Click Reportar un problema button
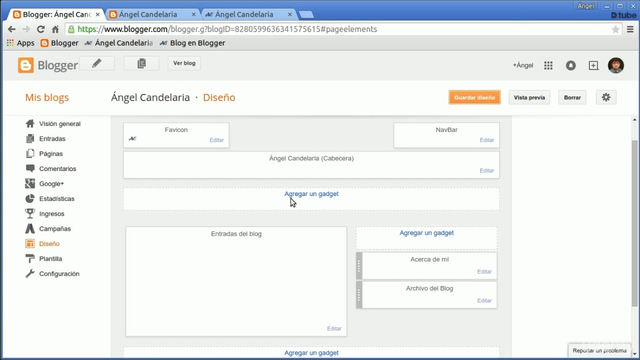The height and width of the screenshot is (360, 640). click(x=599, y=350)
